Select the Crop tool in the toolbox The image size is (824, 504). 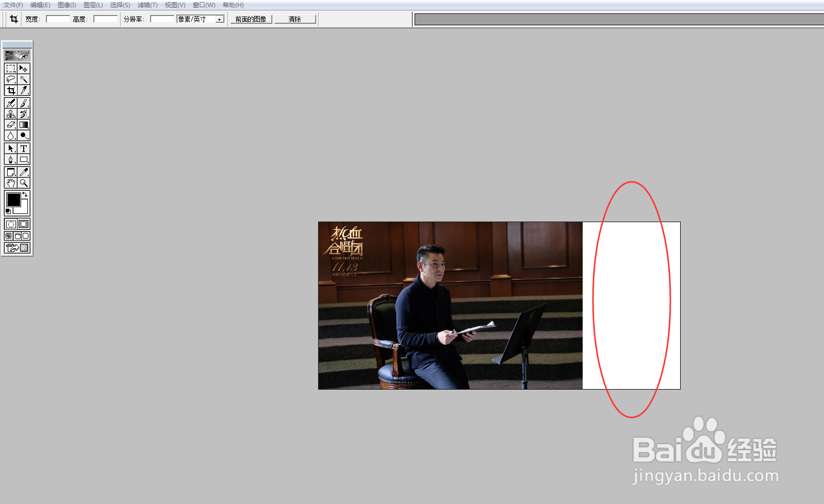(x=11, y=91)
